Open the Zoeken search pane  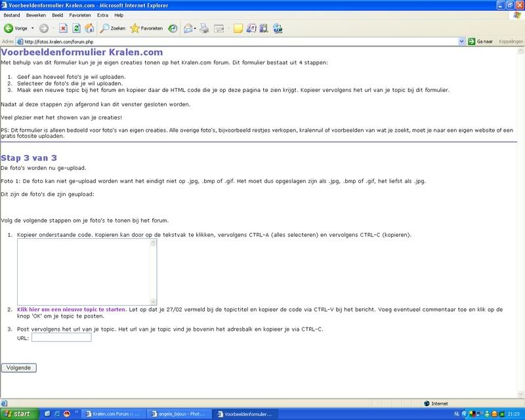click(113, 28)
